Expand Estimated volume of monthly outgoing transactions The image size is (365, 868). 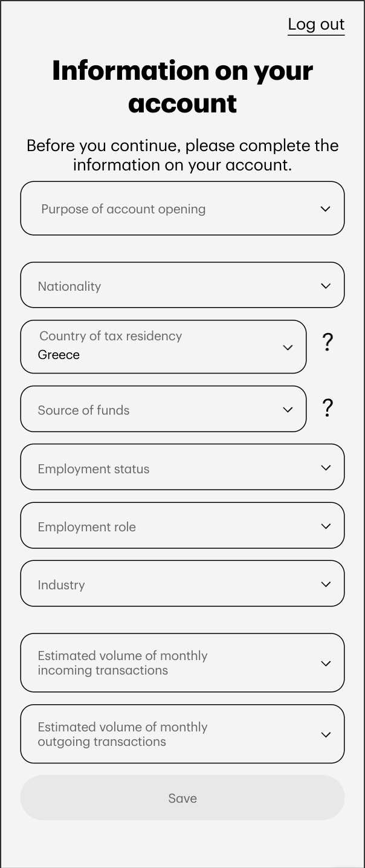(182, 734)
